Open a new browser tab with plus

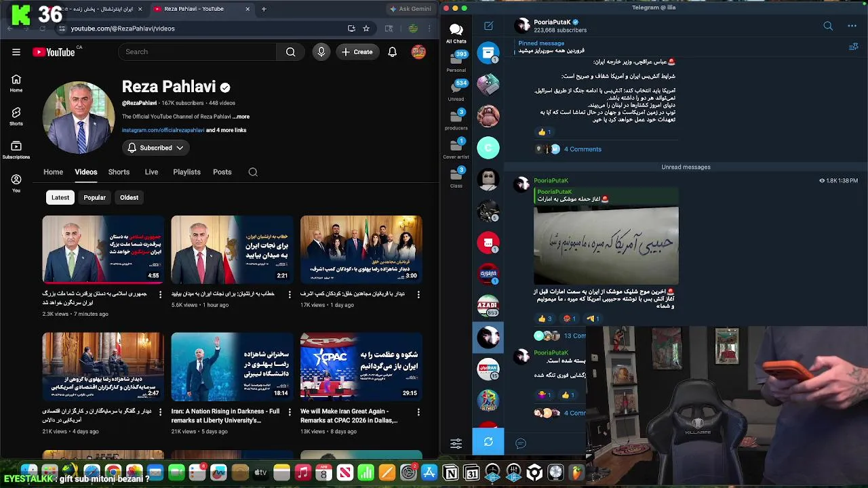pyautogui.click(x=264, y=9)
